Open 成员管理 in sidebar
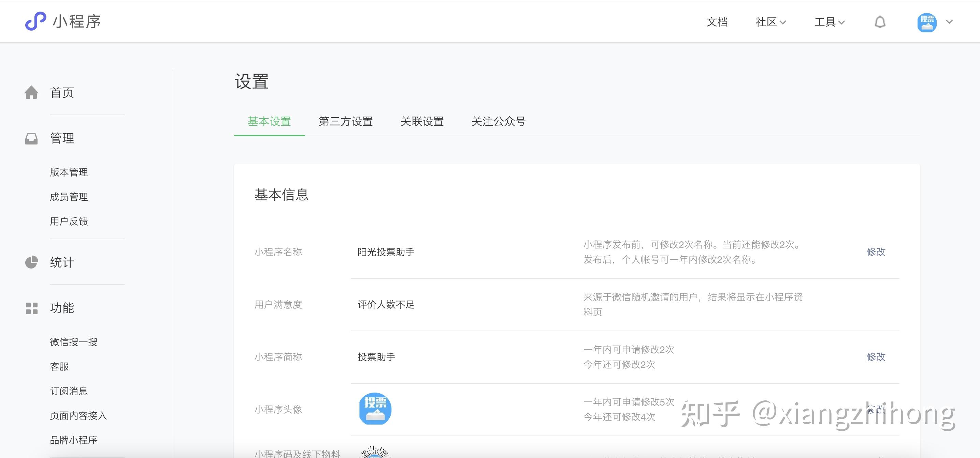The width and height of the screenshot is (980, 458). (x=69, y=197)
